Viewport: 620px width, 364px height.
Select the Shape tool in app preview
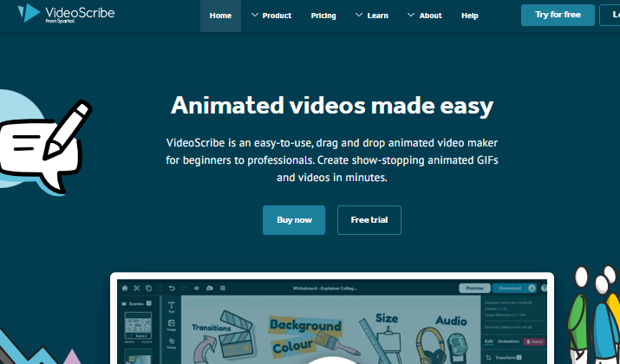171,343
